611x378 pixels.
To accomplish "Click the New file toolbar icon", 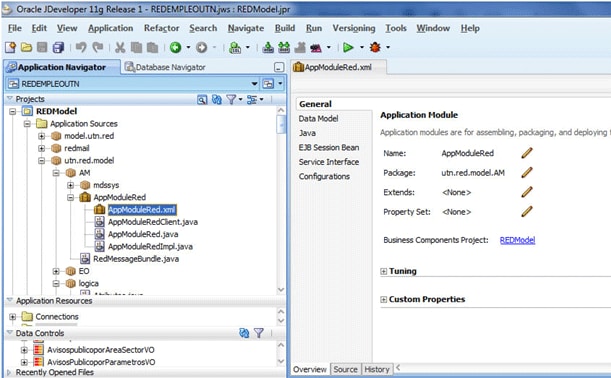I will [x=11, y=48].
